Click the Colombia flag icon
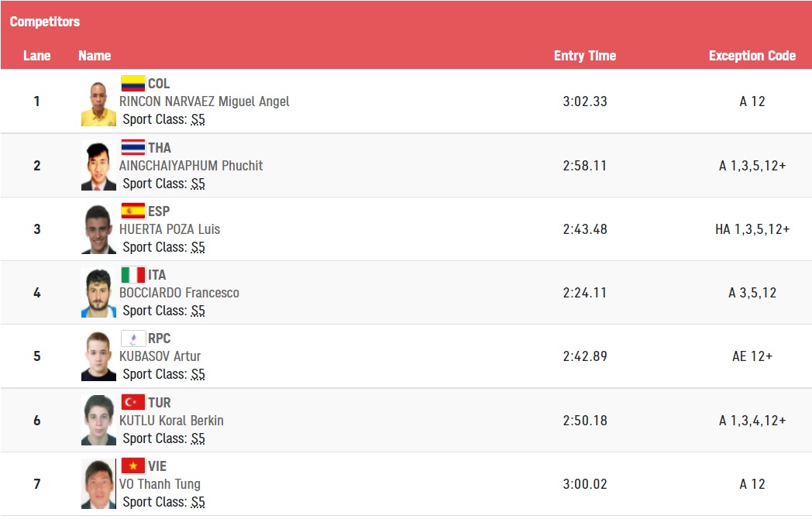Image resolution: width=812 pixels, height=519 pixels. (133, 84)
